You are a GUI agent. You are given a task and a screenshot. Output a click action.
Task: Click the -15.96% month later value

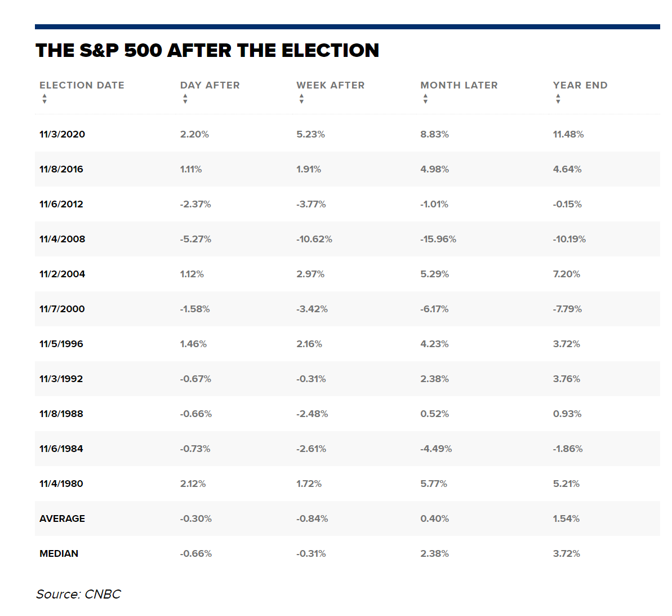[438, 239]
